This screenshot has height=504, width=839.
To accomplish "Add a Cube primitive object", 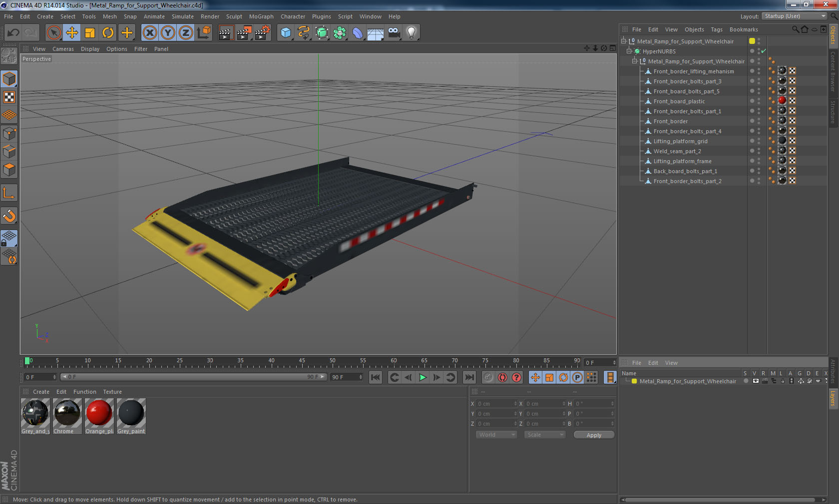I will pos(286,33).
